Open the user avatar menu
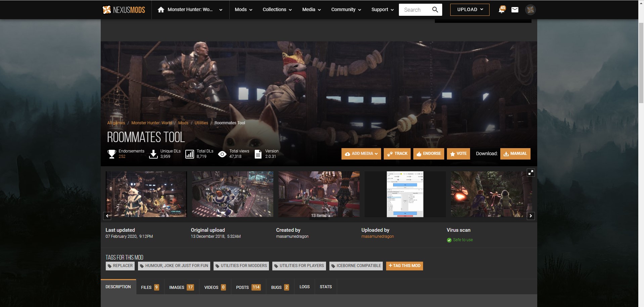Image resolution: width=644 pixels, height=307 pixels. point(531,10)
